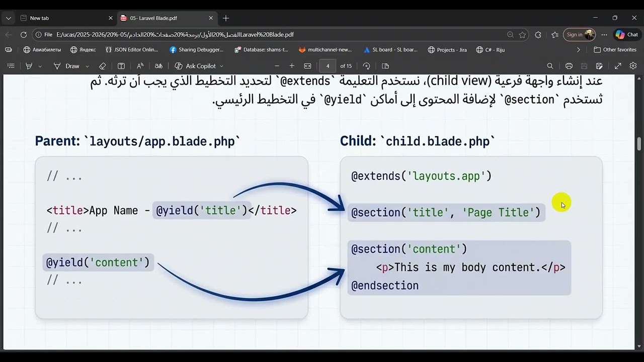The height and width of the screenshot is (362, 644).
Task: Click the Translate icon in PDF toolbar
Action: tap(158, 66)
